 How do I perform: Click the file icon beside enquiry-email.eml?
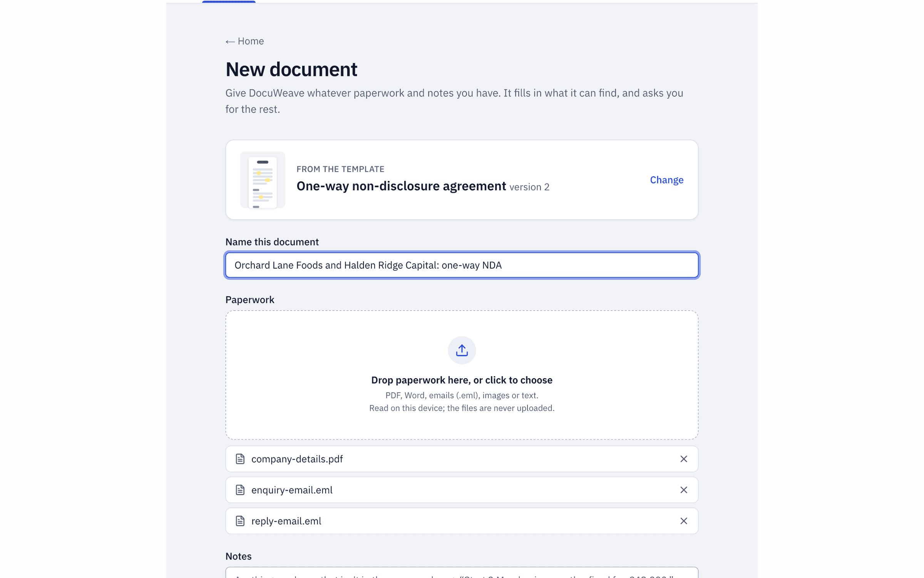(x=240, y=490)
